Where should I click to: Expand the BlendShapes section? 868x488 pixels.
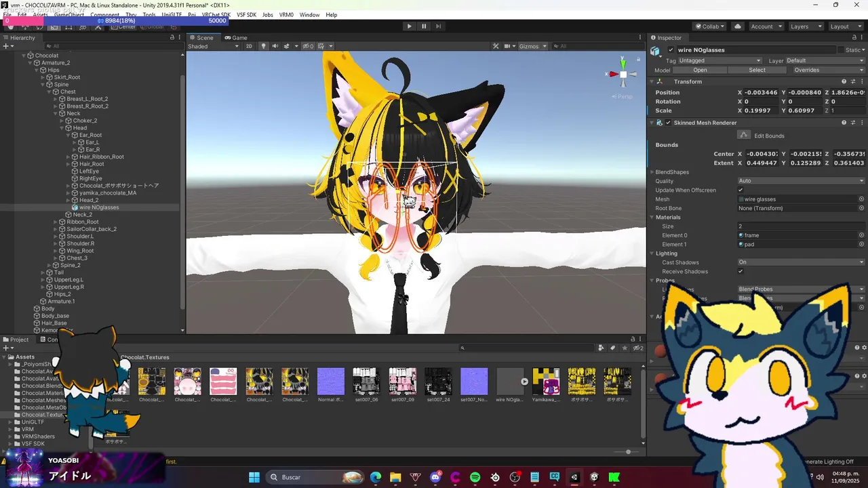click(652, 172)
